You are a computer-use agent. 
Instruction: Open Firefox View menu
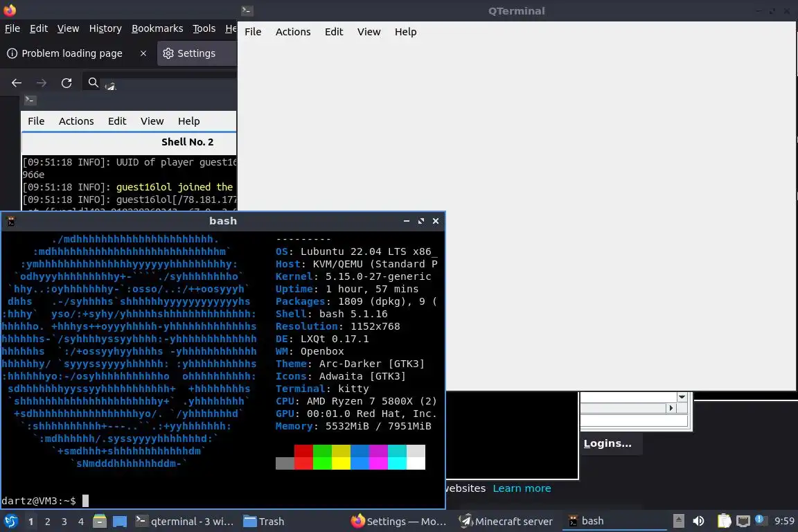(68, 28)
